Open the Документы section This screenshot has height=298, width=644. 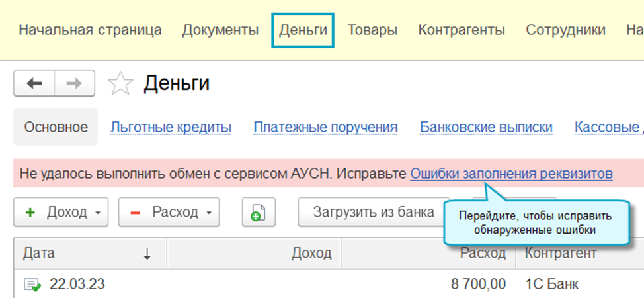click(220, 30)
